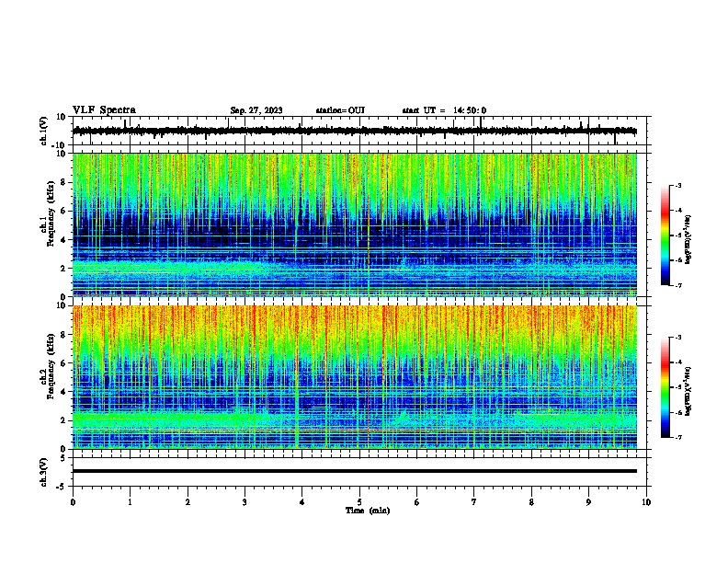This screenshot has width=728, height=563.
Task: Click time axis tick label "0"
Action: point(73,502)
